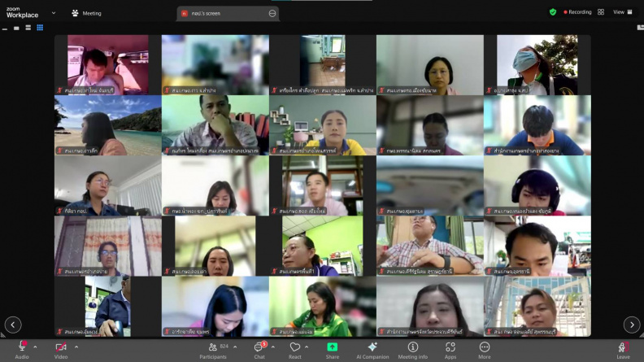The height and width of the screenshot is (362, 644).
Task: Open the Participants panel icon
Action: point(213,347)
